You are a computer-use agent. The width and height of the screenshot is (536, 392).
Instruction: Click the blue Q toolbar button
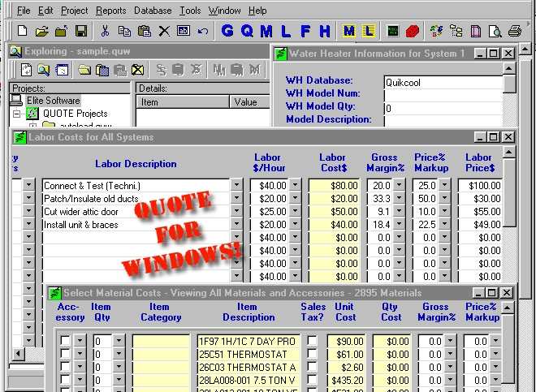(246, 32)
